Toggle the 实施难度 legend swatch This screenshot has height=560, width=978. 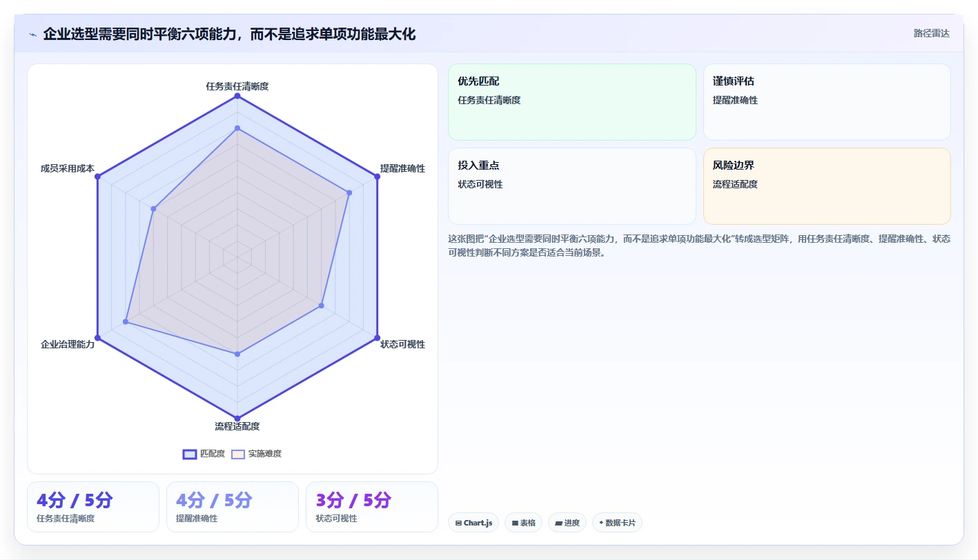(x=238, y=454)
